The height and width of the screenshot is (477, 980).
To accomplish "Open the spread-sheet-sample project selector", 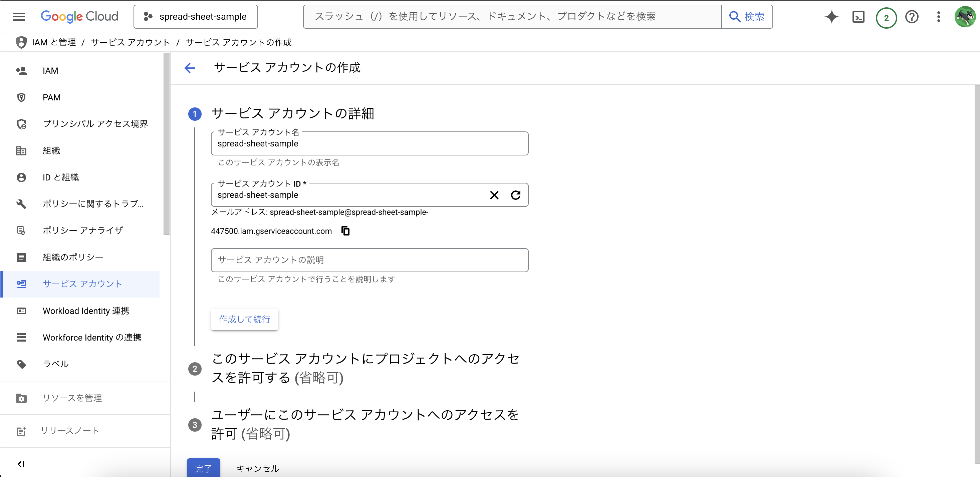I will click(x=196, y=17).
